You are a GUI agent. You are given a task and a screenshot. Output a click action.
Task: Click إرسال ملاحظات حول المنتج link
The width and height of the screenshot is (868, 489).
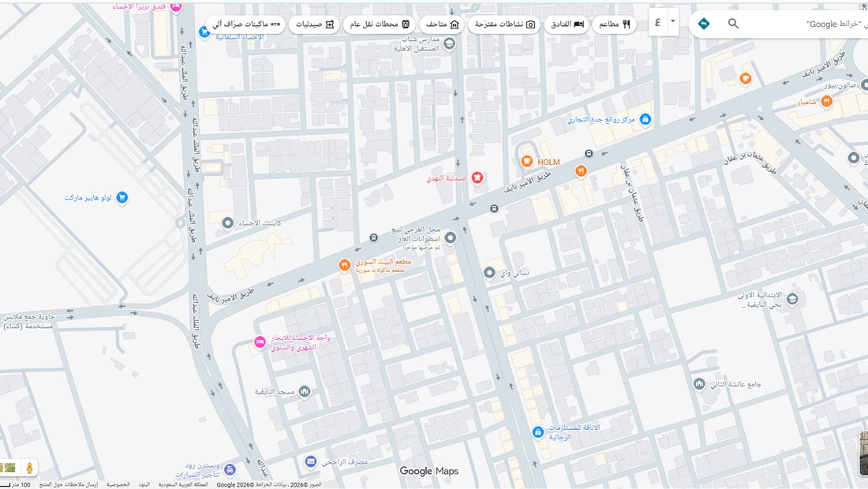[69, 484]
